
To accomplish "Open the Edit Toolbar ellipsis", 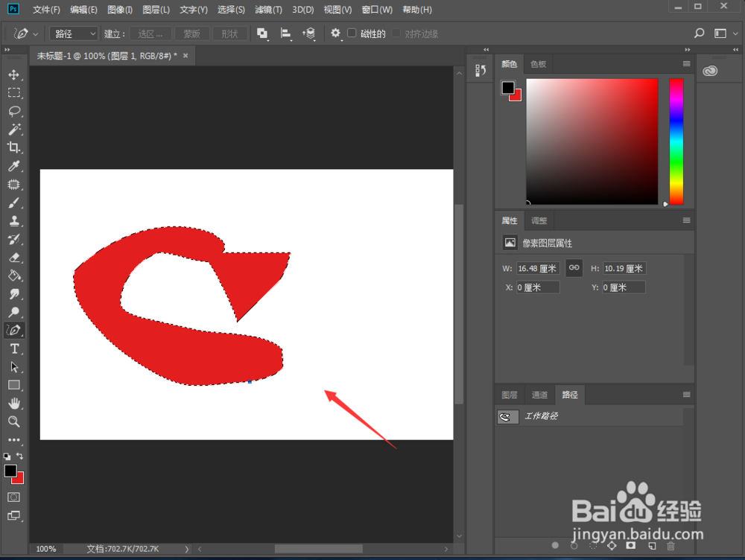I will [x=13, y=440].
